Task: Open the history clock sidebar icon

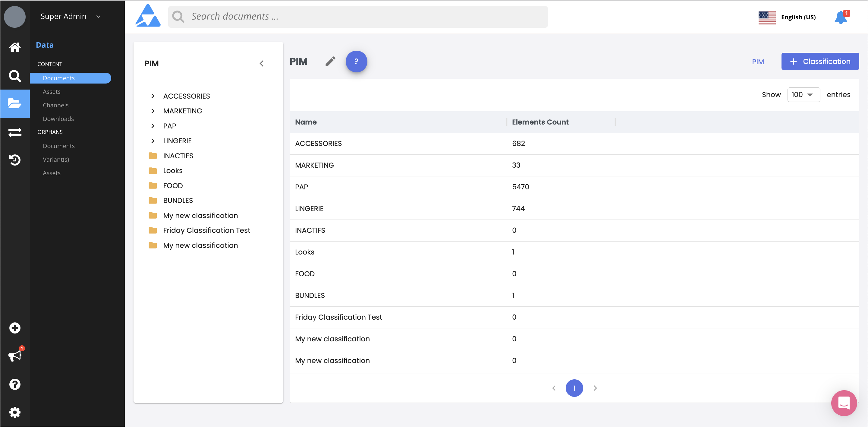Action: coord(15,160)
